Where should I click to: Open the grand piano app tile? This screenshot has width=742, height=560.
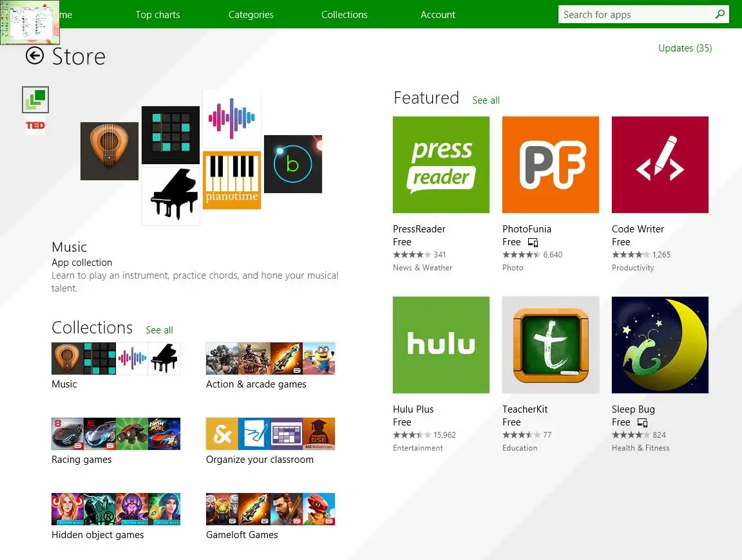click(171, 196)
